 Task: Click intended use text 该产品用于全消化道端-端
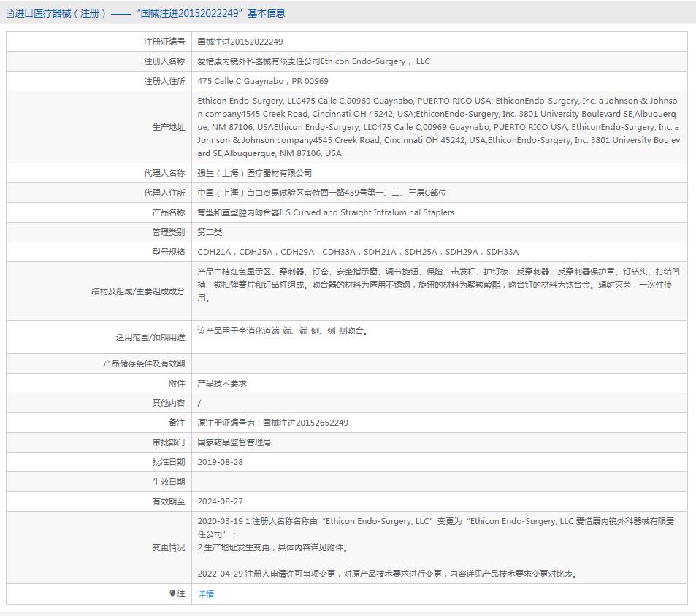(x=283, y=331)
